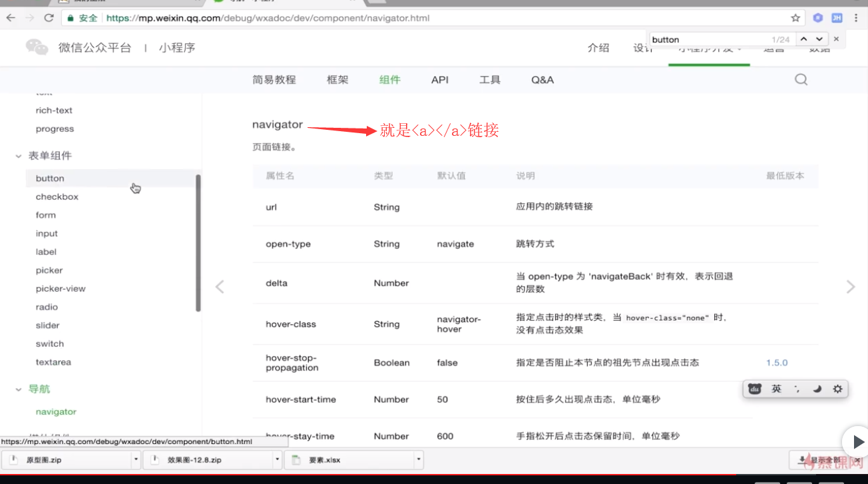This screenshot has height=484, width=868.
Task: Reload the page with the refresh icon
Action: 49,18
